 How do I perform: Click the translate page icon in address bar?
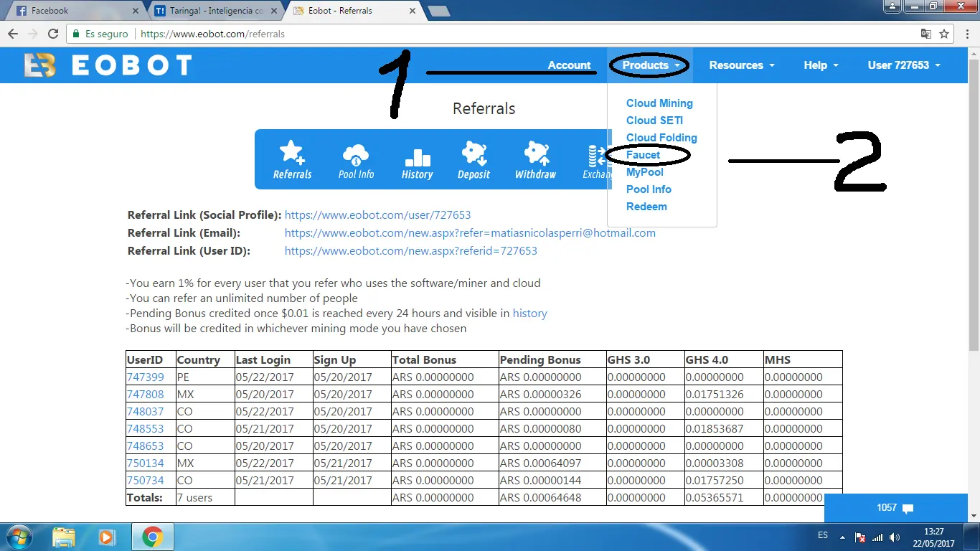[926, 34]
